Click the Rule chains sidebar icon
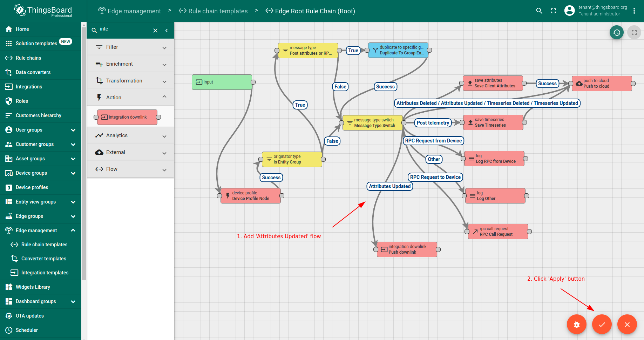Screen dimensions: 644x340 [x=9, y=58]
